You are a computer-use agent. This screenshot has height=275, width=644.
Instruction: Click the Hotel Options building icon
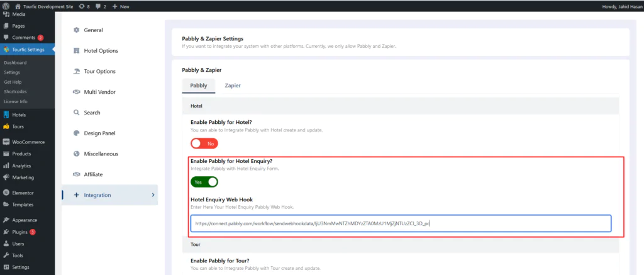[x=76, y=50]
